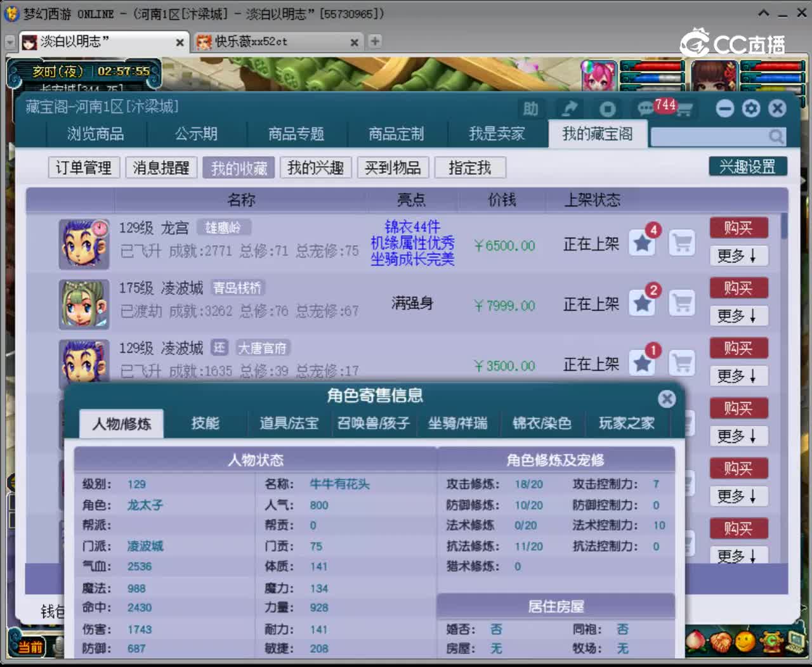
Task: Open the shopping cart in header
Action: pyautogui.click(x=684, y=110)
